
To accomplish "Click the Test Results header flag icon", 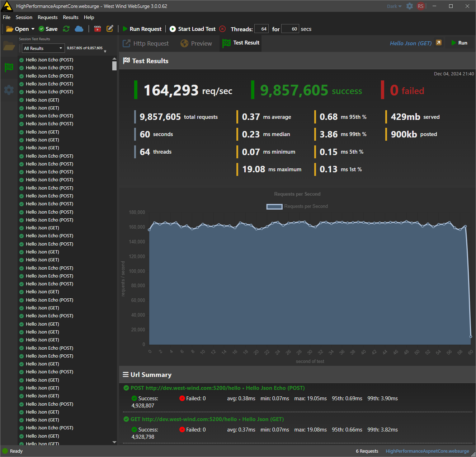I will (126, 61).
